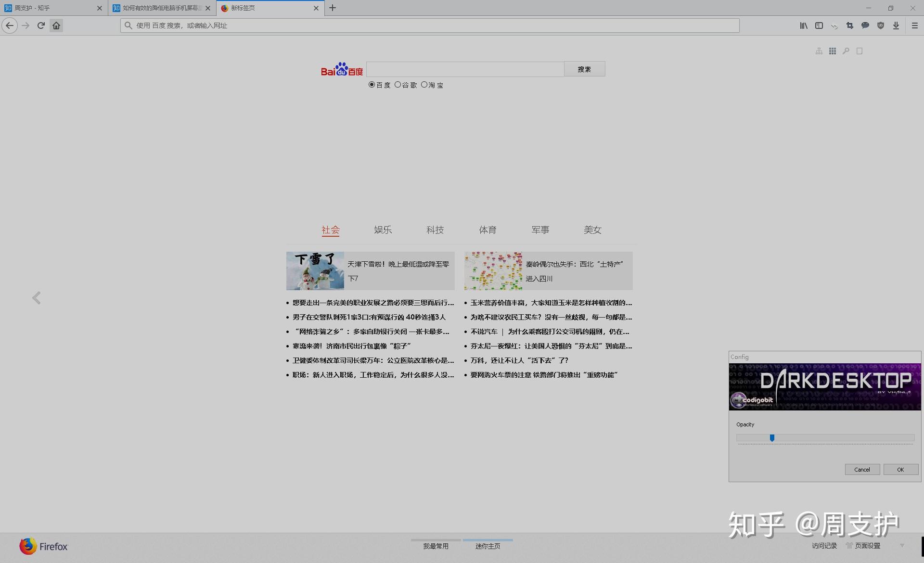The image size is (924, 563).
Task: Click the 搜索 button
Action: 584,69
